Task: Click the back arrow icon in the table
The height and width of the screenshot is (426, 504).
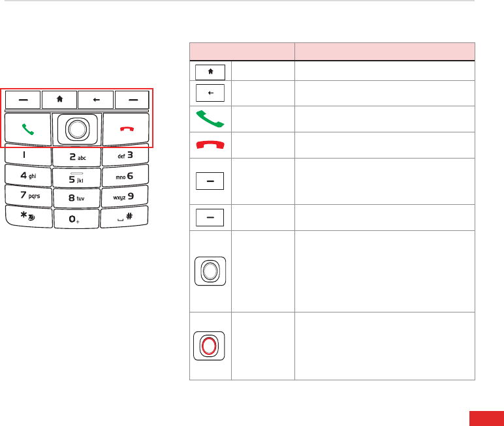Action: (x=210, y=93)
